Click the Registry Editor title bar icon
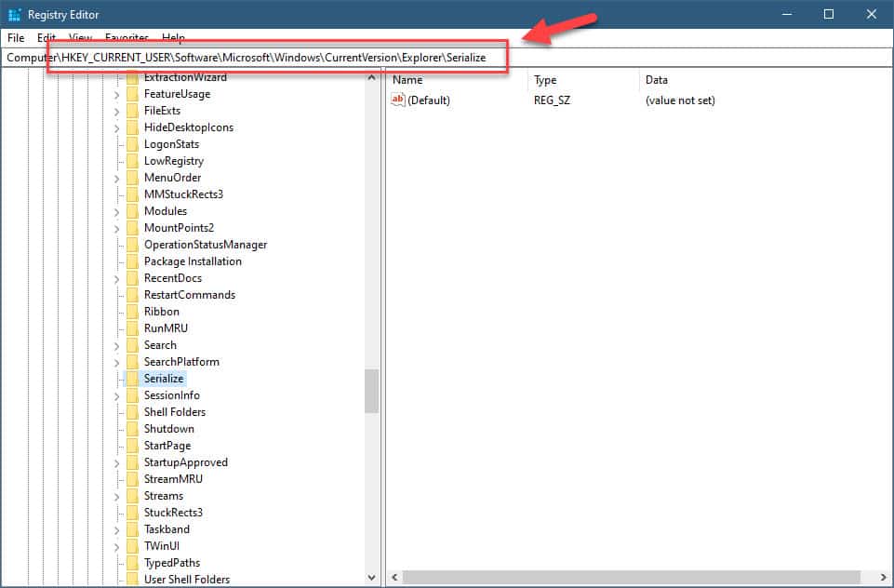The width and height of the screenshot is (894, 588). (14, 14)
